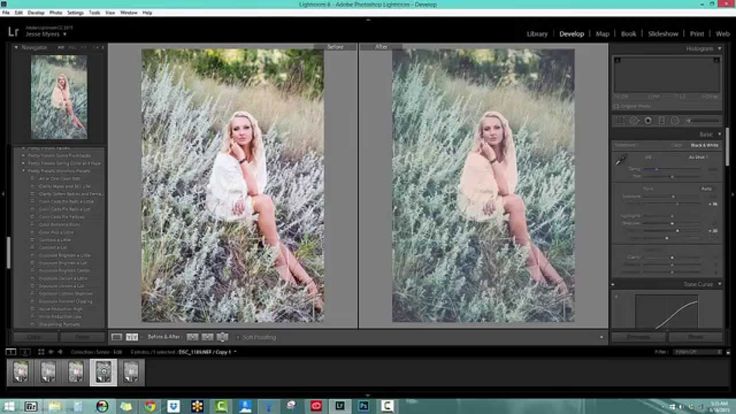
Task: Select the Red Eye Correction tool
Action: click(x=648, y=120)
